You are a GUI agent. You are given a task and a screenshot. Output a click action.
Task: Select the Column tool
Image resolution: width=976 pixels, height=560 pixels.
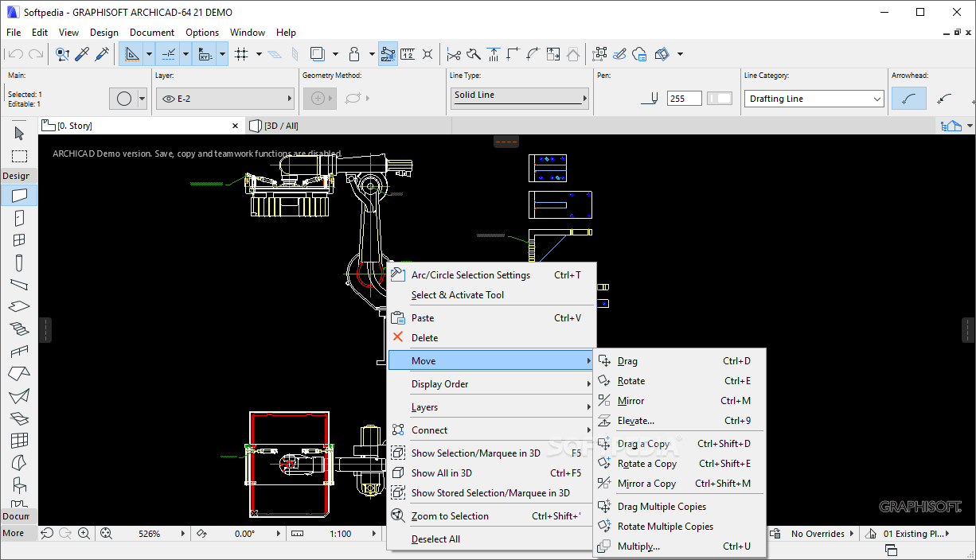click(x=19, y=262)
